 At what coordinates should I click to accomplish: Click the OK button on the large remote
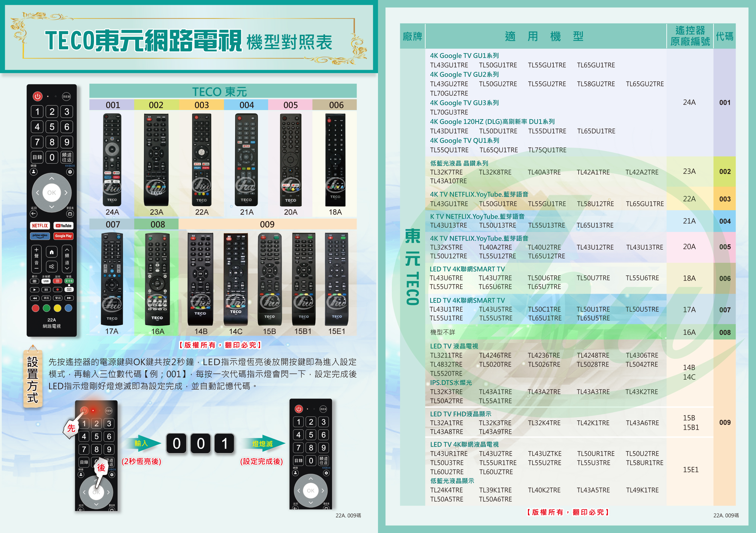pos(52,193)
